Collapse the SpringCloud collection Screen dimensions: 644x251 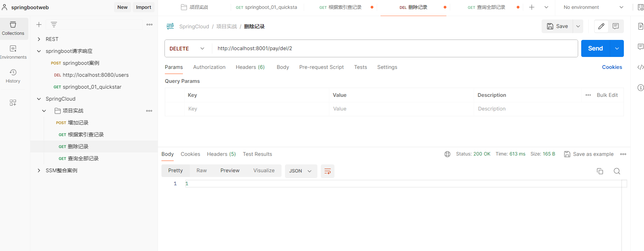(39, 99)
